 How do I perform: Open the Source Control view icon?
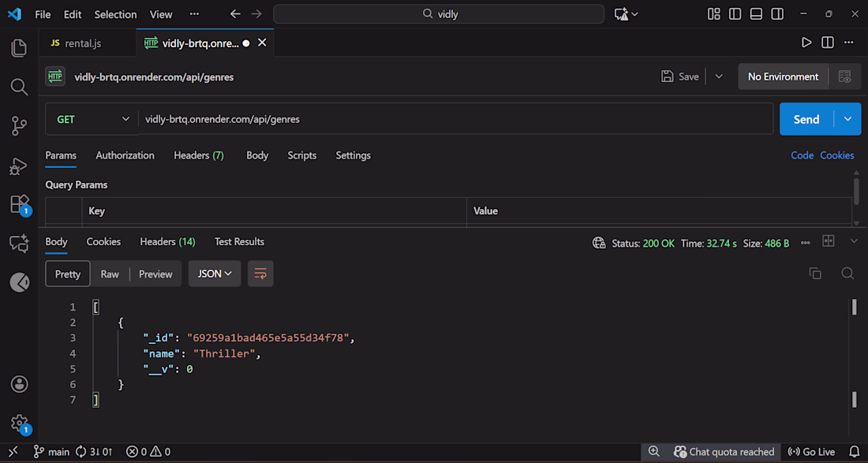tap(19, 126)
